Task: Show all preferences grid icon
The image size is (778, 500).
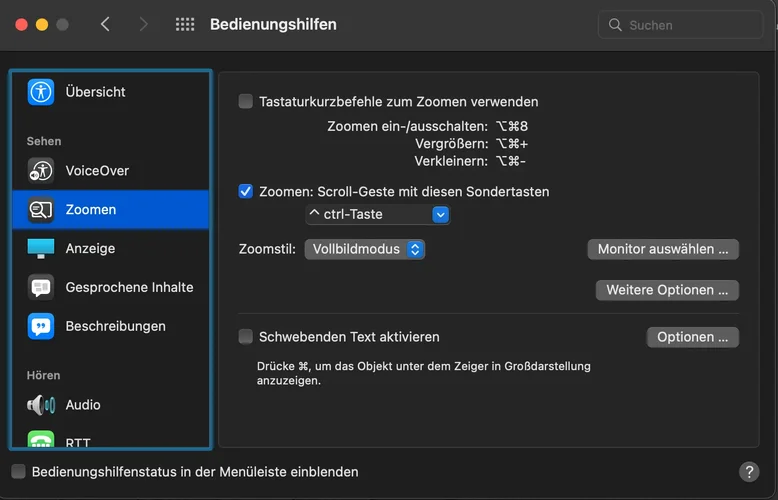Action: click(x=185, y=25)
